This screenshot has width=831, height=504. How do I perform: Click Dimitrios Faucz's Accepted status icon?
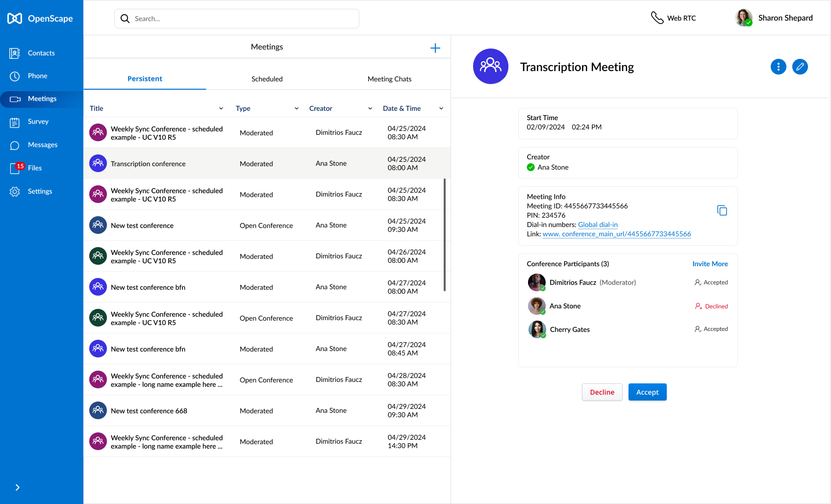[x=698, y=282]
